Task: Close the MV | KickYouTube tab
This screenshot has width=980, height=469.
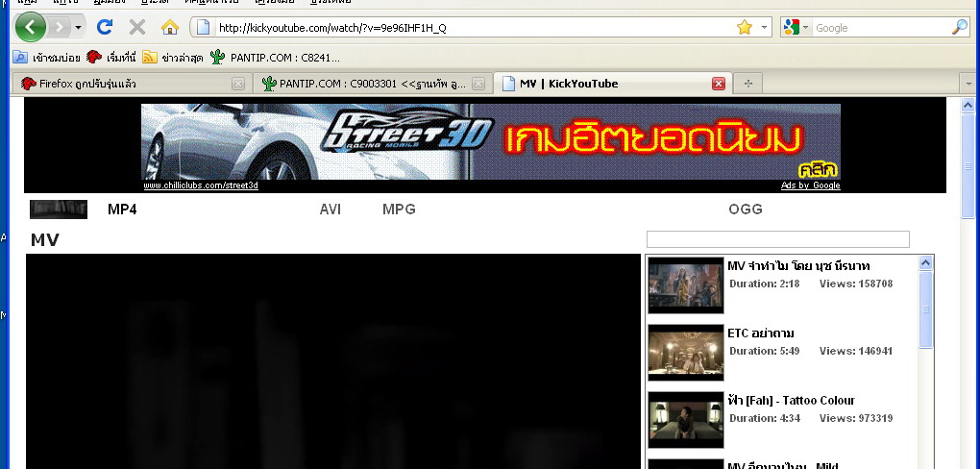Action: (719, 84)
